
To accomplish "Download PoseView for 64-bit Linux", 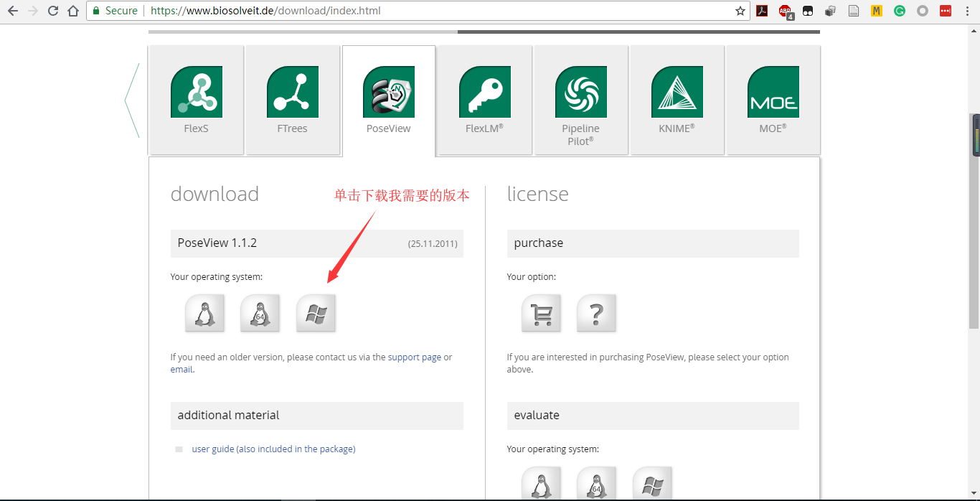I will 260,314.
